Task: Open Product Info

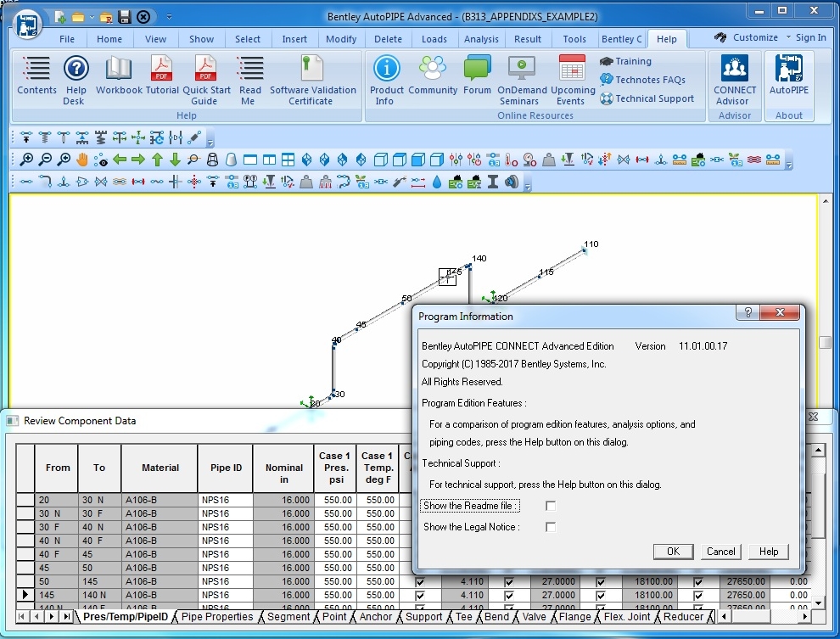Action: [386, 80]
